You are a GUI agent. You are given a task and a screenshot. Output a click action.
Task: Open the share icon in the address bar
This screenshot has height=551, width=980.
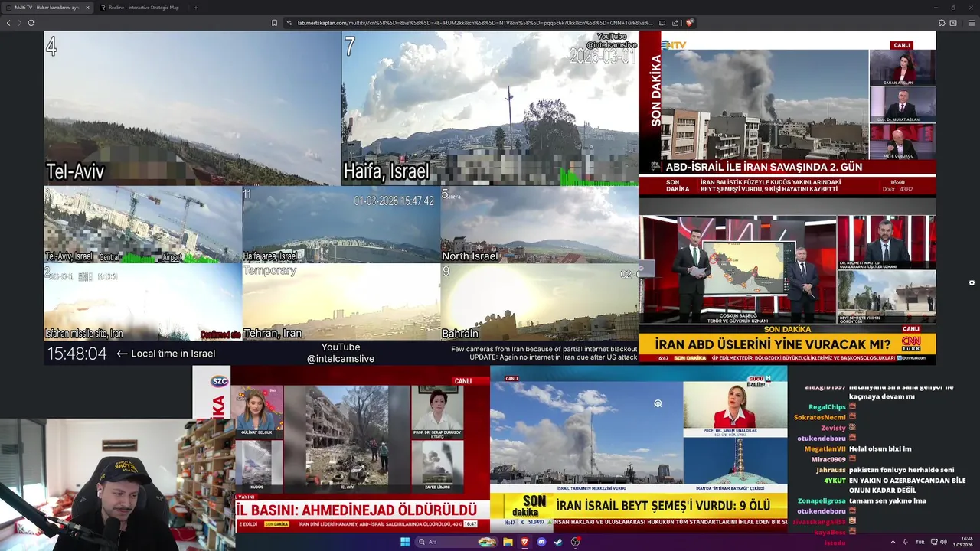click(x=675, y=23)
